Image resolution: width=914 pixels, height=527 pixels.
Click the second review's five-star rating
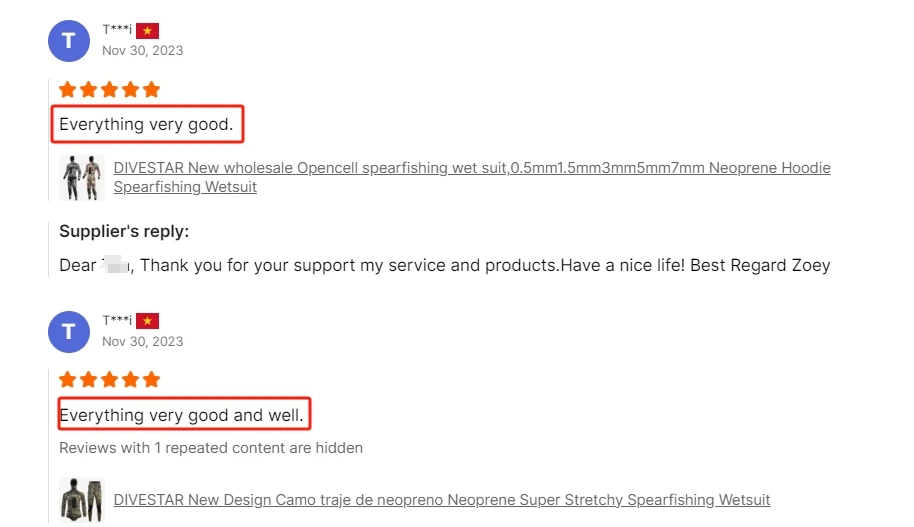(109, 380)
